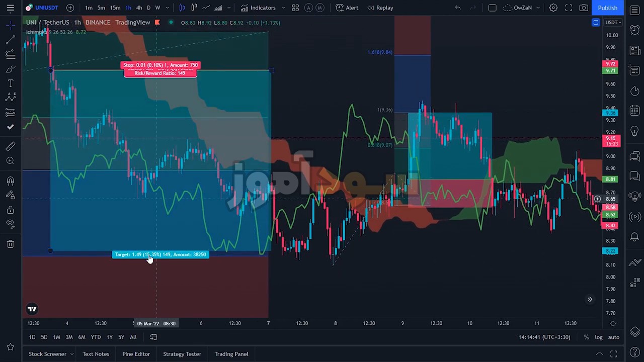Open Strategy Tester tab
This screenshot has height=362, width=644.
182,354
